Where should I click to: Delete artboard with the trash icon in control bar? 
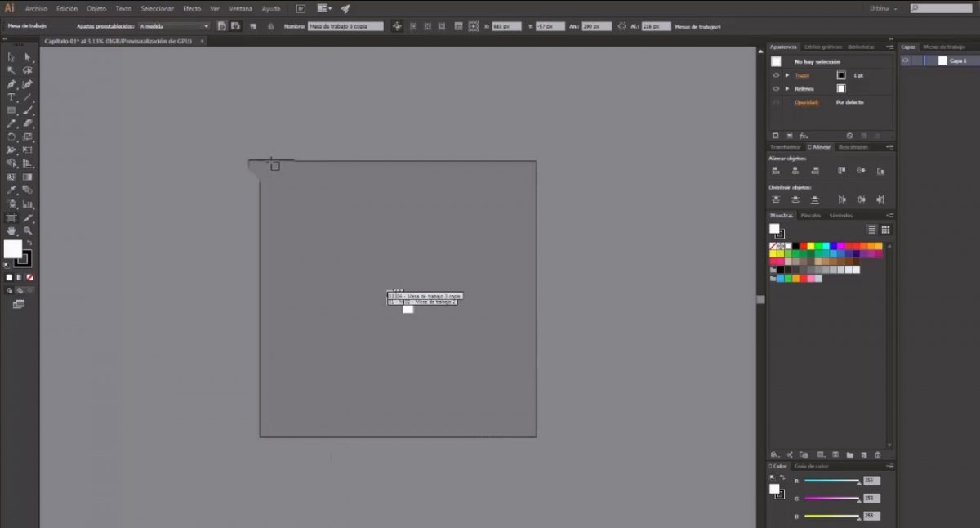pyautogui.click(x=269, y=26)
